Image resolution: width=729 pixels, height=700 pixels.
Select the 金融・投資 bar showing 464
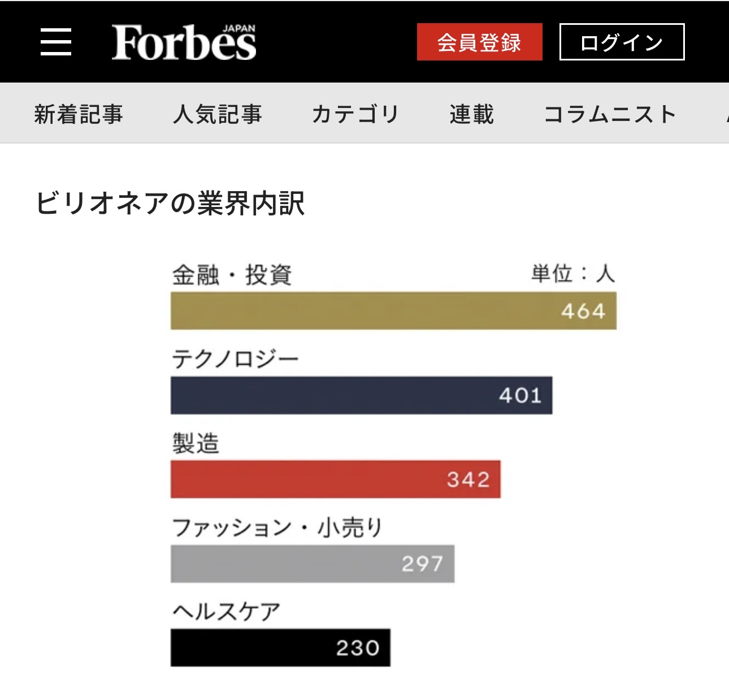pos(394,310)
